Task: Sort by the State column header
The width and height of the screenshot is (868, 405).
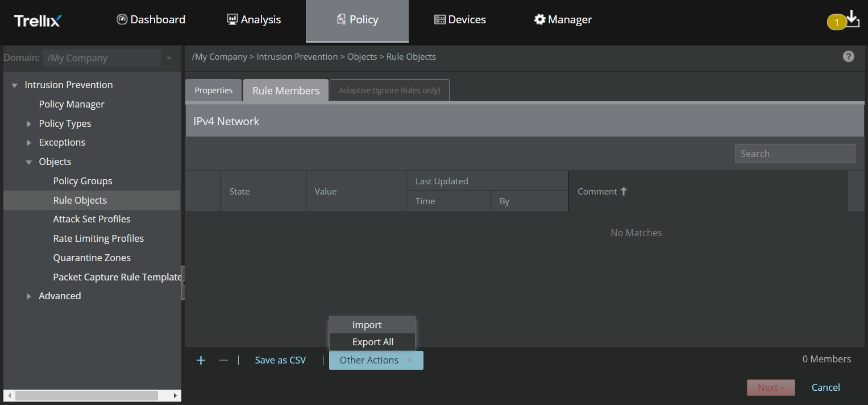Action: click(x=263, y=191)
